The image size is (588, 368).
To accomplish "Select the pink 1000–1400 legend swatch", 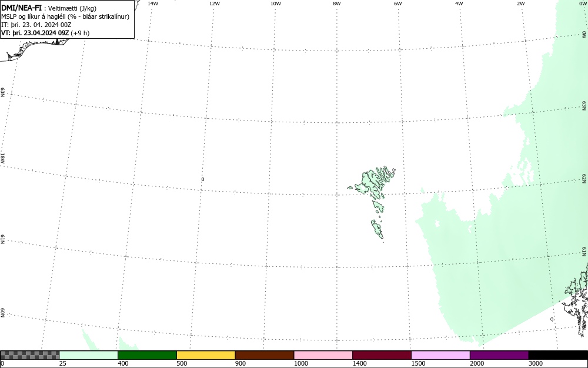I will (323, 355).
